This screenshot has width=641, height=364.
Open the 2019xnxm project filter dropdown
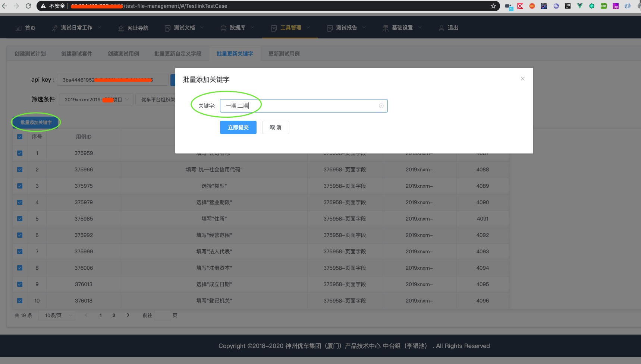point(96,99)
